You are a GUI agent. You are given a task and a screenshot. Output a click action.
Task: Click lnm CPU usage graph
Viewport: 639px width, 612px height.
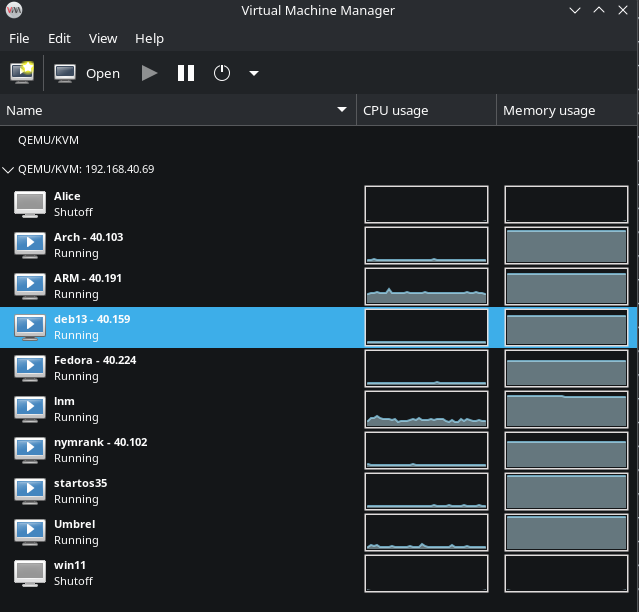coord(426,409)
